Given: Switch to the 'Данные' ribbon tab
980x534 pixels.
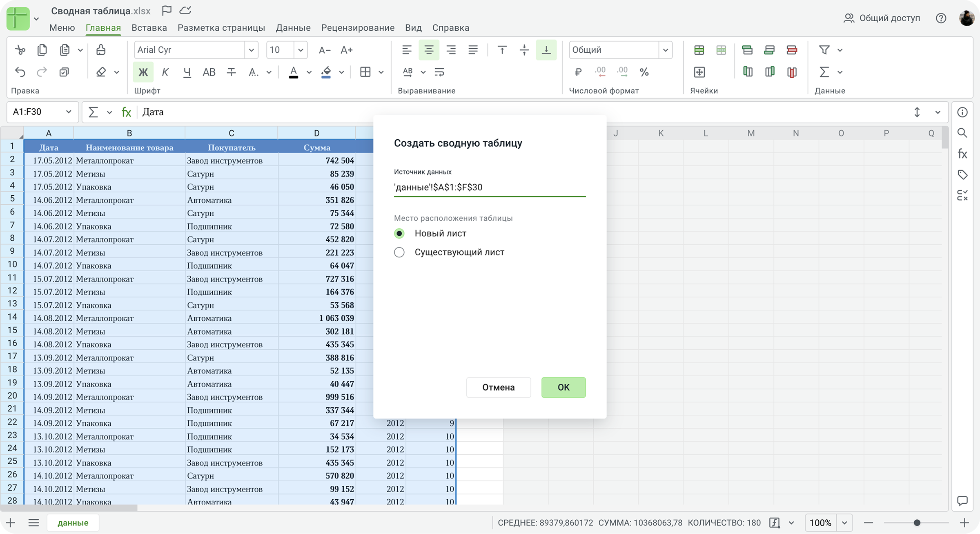Looking at the screenshot, I should pyautogui.click(x=293, y=28).
